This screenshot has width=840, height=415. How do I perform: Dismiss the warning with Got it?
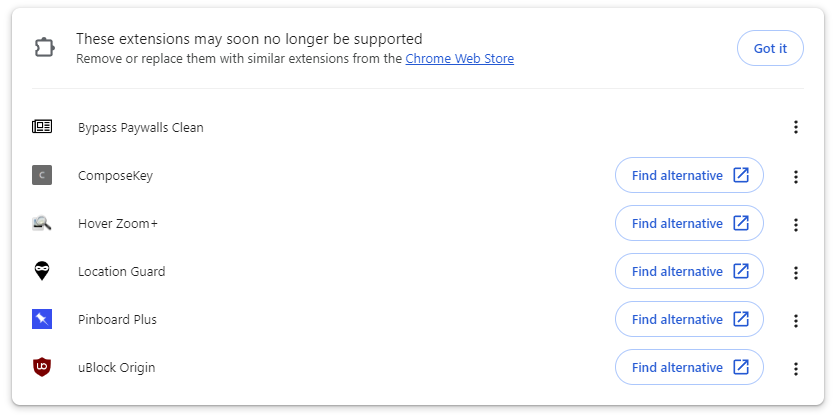[770, 48]
